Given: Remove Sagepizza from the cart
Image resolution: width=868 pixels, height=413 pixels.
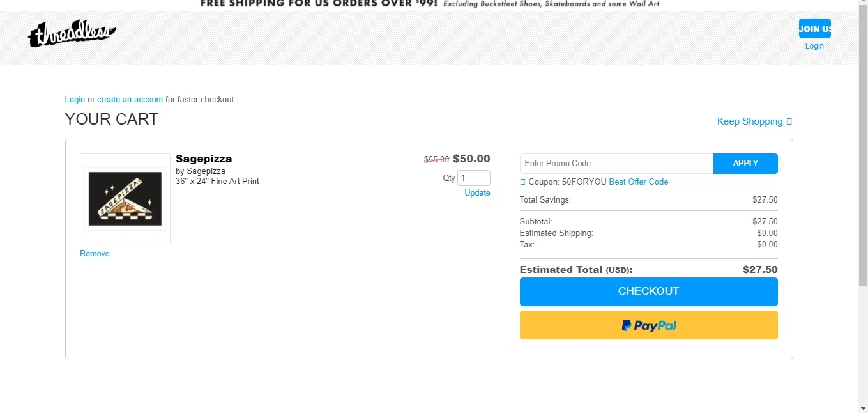Looking at the screenshot, I should pos(95,254).
